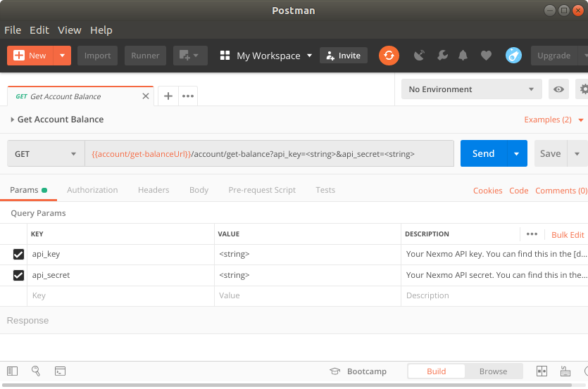Image resolution: width=588 pixels, height=389 pixels.
Task: Click the orange sync icon
Action: 389,56
